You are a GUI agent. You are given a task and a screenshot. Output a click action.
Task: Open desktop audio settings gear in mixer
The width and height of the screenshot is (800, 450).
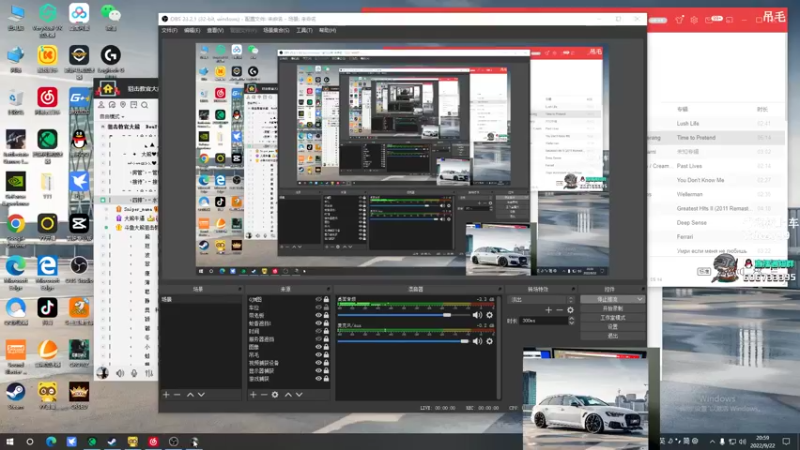point(489,315)
